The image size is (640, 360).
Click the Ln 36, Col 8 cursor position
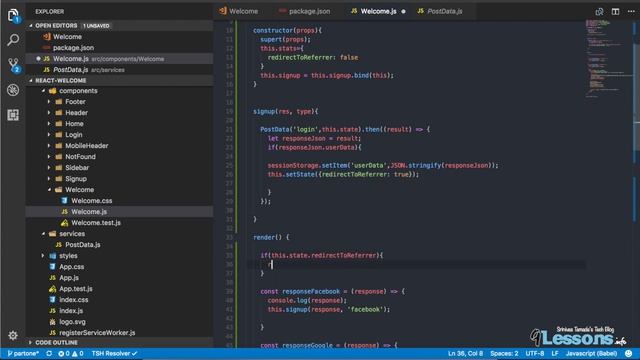click(465, 353)
